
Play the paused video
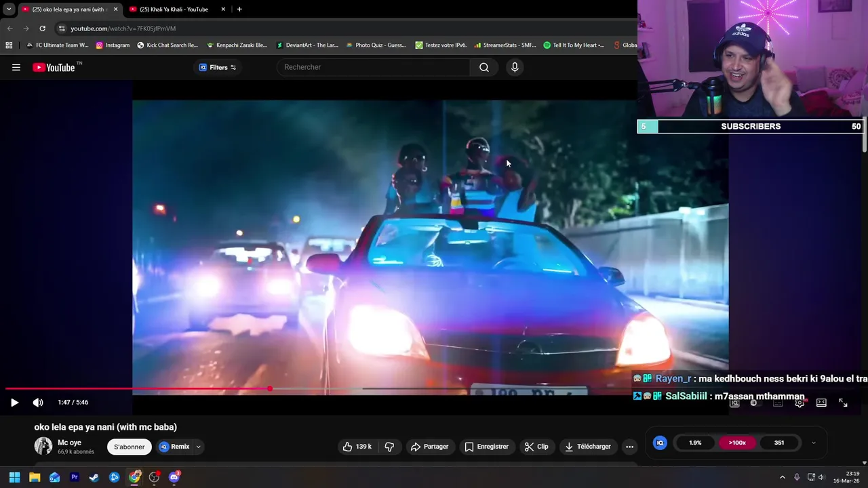pyautogui.click(x=14, y=403)
